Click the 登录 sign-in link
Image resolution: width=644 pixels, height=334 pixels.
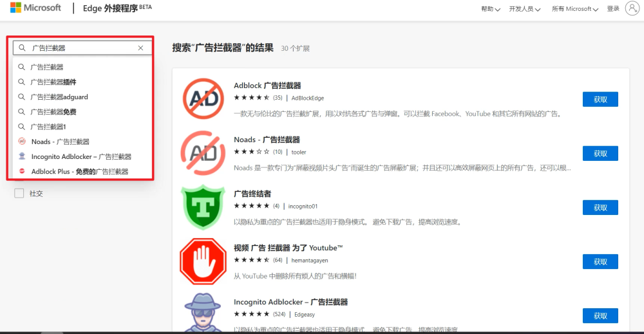point(613,8)
